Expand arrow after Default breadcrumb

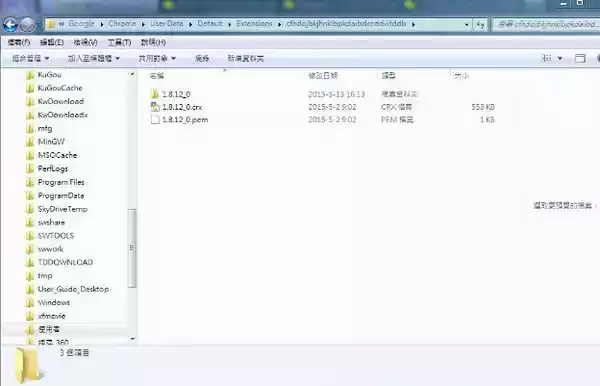[229, 24]
